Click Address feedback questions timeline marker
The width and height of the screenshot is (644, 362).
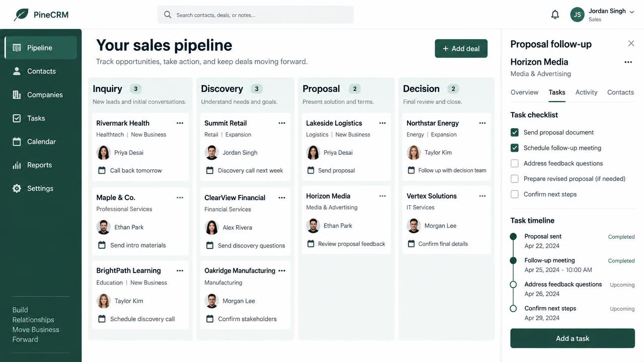(x=513, y=285)
